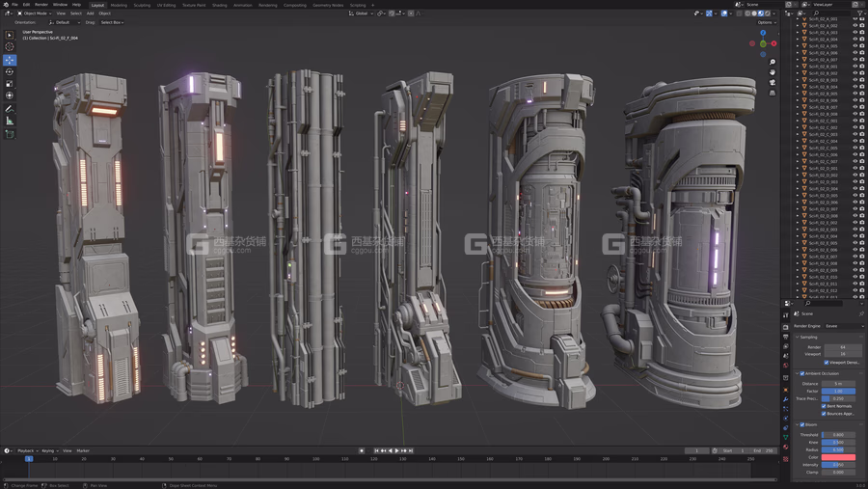The width and height of the screenshot is (868, 489).
Task: Open the outliner filter funnel
Action: pyautogui.click(x=860, y=13)
